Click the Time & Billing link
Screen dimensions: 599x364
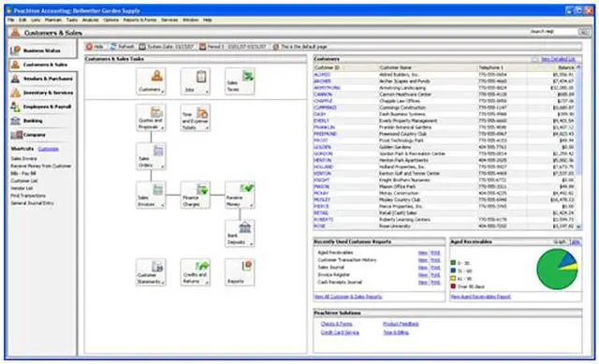(x=396, y=333)
